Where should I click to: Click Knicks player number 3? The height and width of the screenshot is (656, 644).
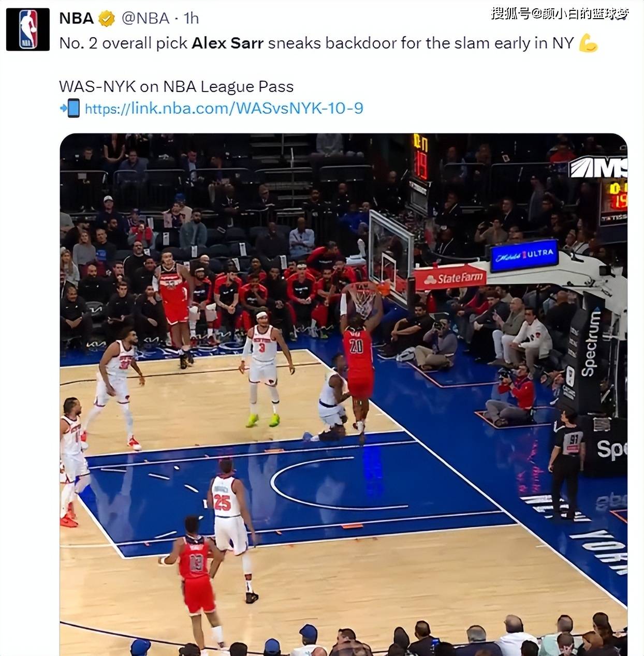[265, 367]
